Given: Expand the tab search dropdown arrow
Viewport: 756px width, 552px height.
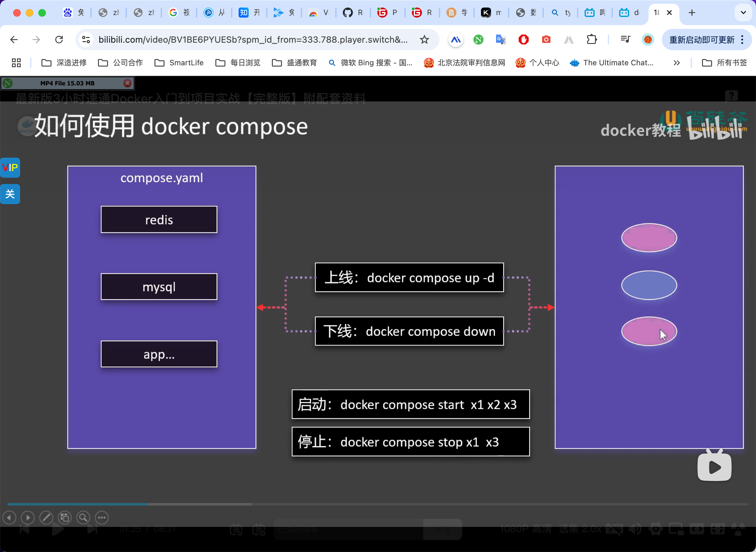Looking at the screenshot, I should [743, 13].
